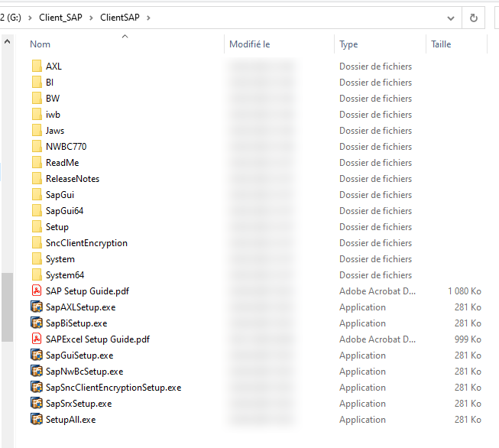The image size is (499, 448).
Task: Select the folder name System64
Action: (65, 275)
